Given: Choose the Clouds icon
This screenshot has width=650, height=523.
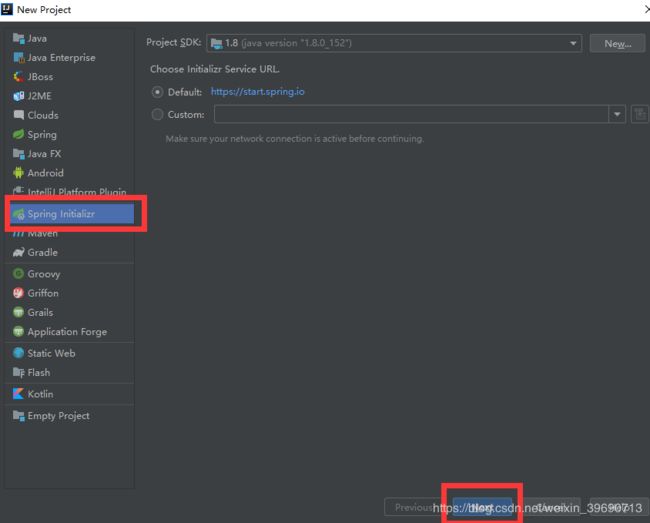Looking at the screenshot, I should 18,115.
